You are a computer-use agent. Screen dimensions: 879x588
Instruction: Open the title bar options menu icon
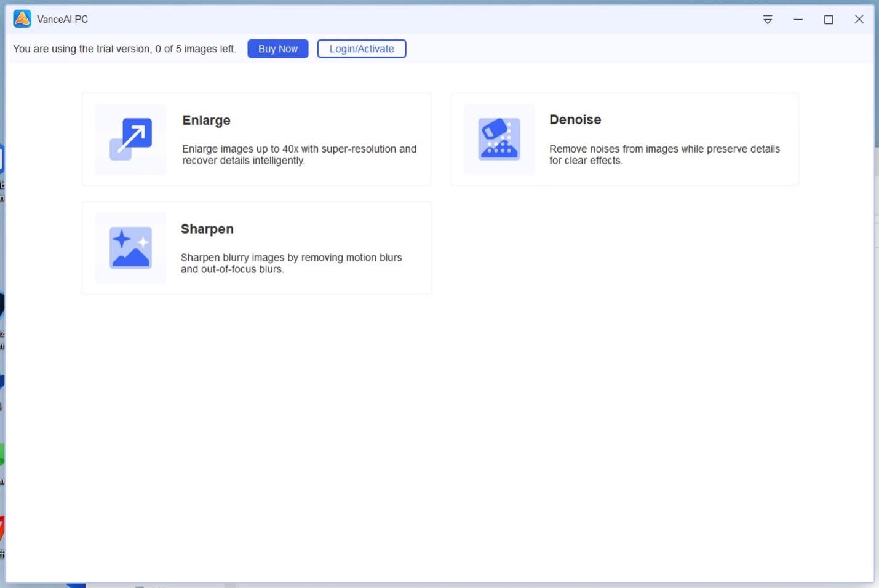(767, 20)
